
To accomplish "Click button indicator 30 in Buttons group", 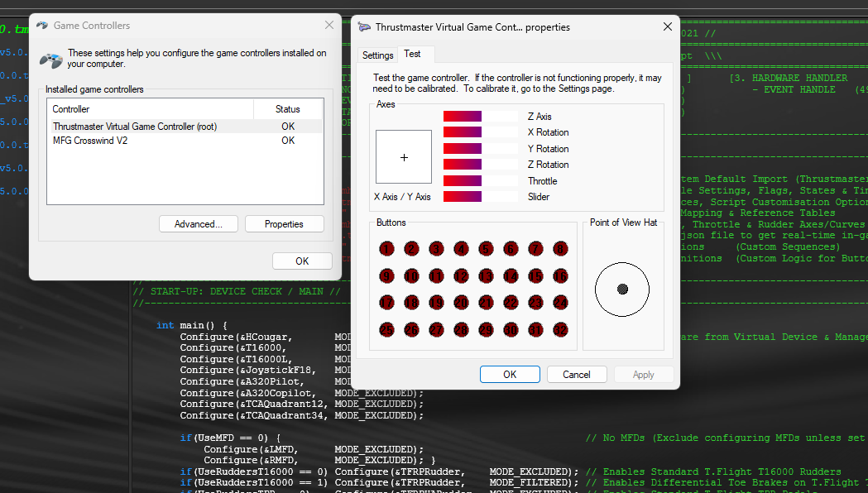I will coord(511,330).
